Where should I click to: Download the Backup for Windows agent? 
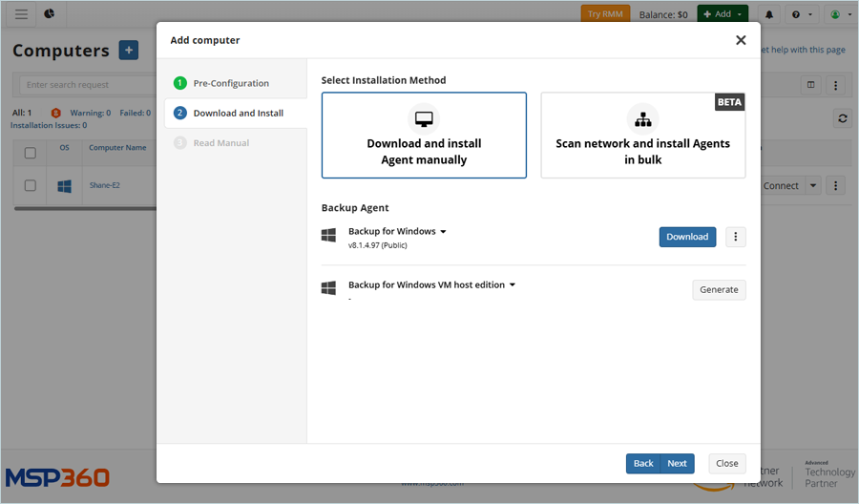(x=687, y=237)
